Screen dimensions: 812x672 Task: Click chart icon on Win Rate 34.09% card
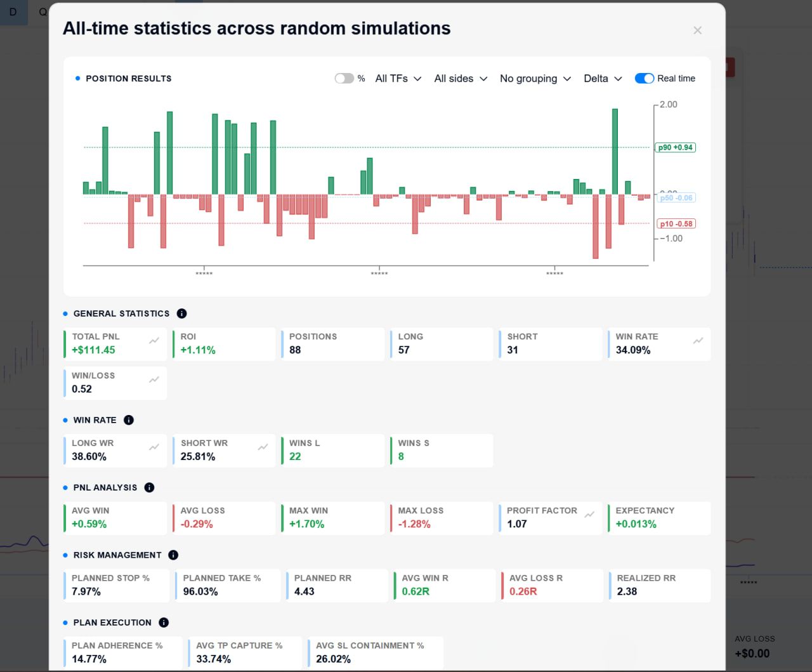point(698,341)
